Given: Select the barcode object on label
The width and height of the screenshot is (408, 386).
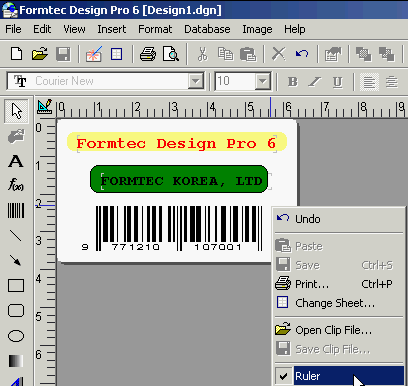Looking at the screenshot, I should pyautogui.click(x=172, y=228).
